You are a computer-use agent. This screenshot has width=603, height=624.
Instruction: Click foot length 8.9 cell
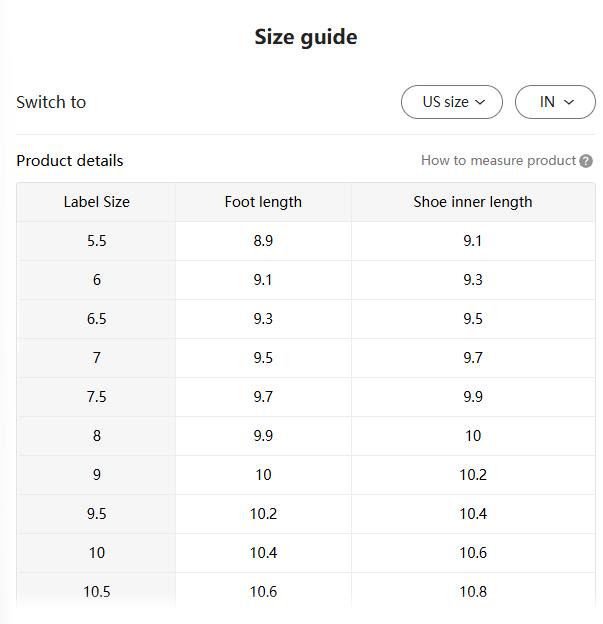pyautogui.click(x=263, y=241)
